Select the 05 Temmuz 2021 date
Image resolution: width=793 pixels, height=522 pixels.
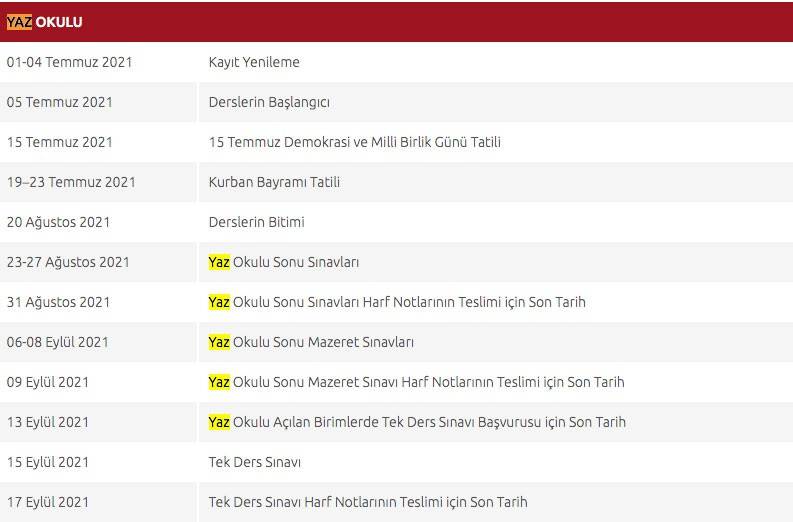pyautogui.click(x=59, y=102)
